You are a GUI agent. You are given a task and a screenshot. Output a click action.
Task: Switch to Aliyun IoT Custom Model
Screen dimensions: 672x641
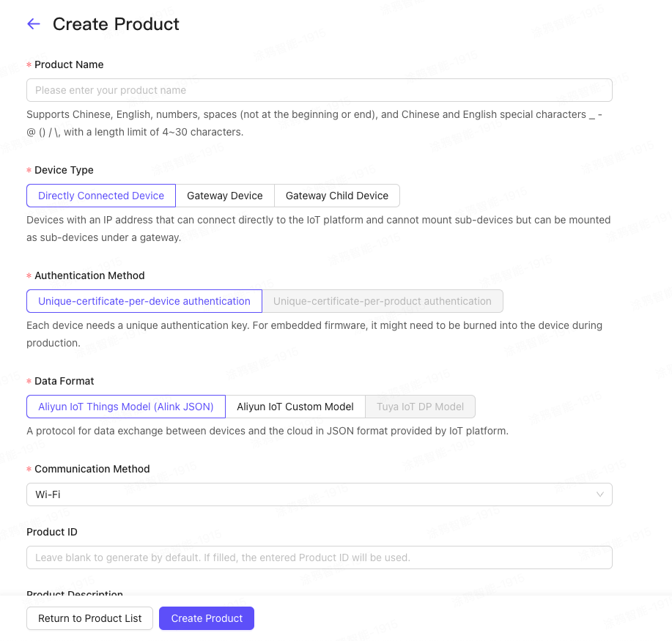(295, 407)
